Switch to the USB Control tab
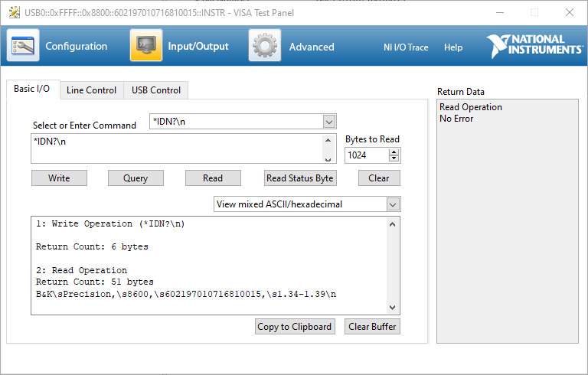 coord(156,90)
